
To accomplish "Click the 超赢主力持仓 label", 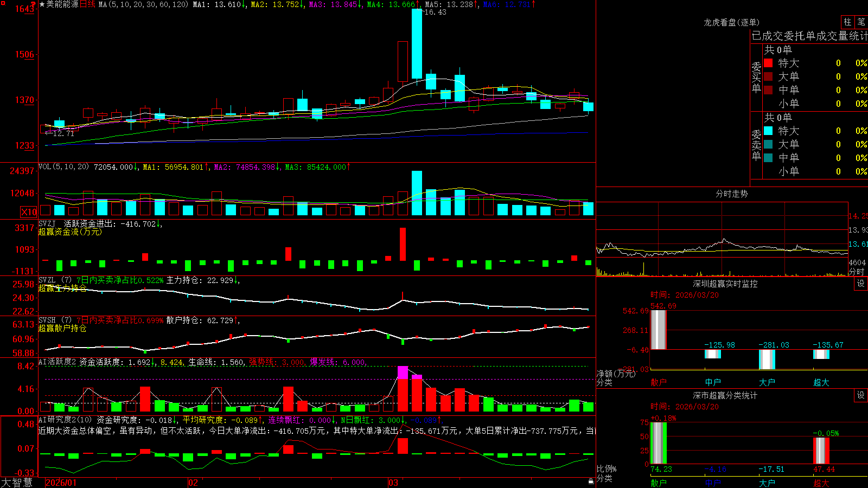I will coord(62,288).
